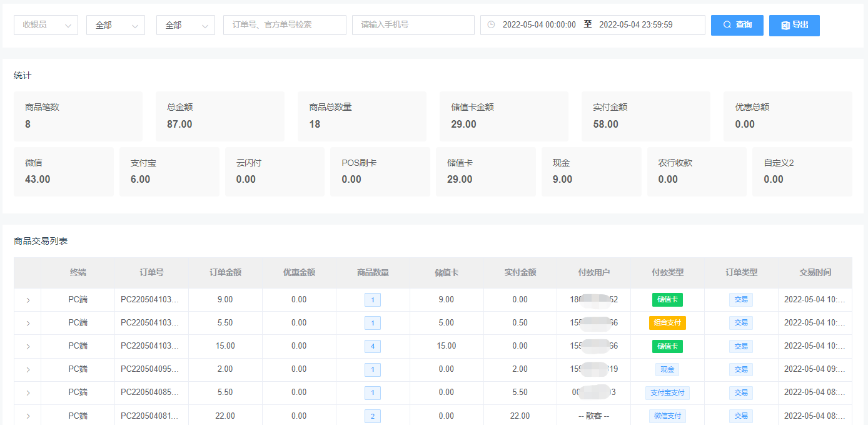Click the 付款类型 column header
Viewport: 868px width, 425px height.
[668, 272]
